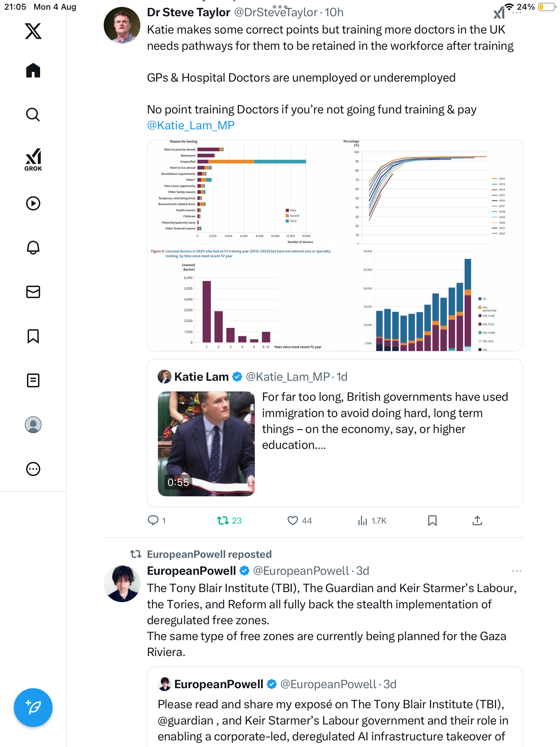Go to X logo home
Screen dimensions: 560x747
[x=33, y=31]
